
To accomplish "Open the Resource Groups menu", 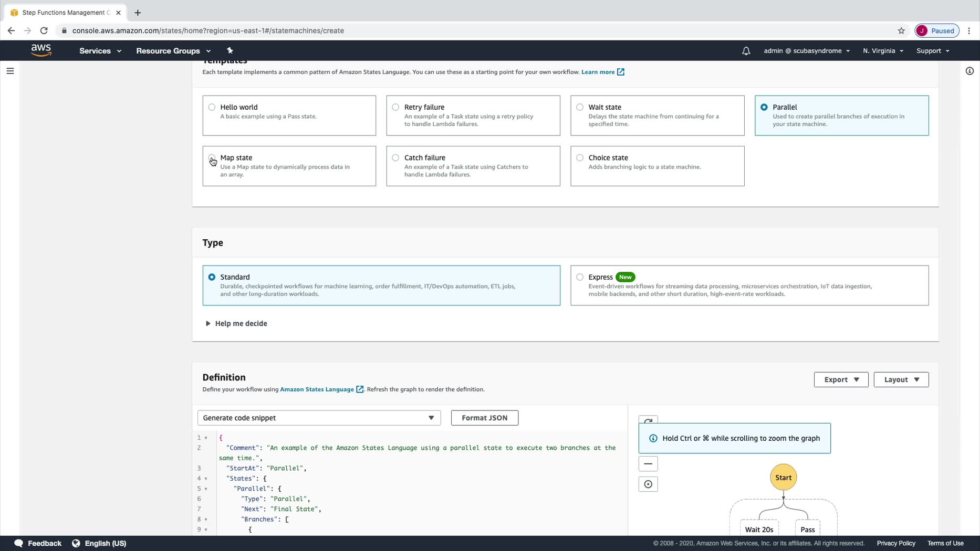I will [173, 51].
